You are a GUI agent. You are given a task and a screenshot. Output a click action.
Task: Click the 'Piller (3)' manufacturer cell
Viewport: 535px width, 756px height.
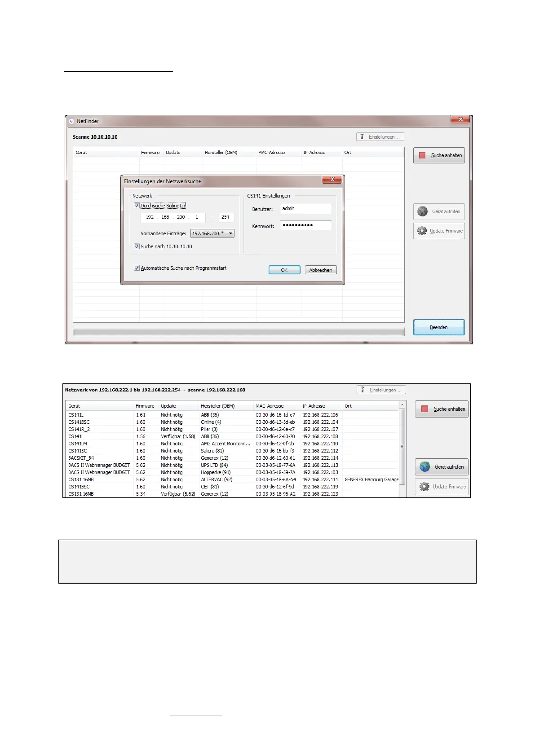pos(209,429)
